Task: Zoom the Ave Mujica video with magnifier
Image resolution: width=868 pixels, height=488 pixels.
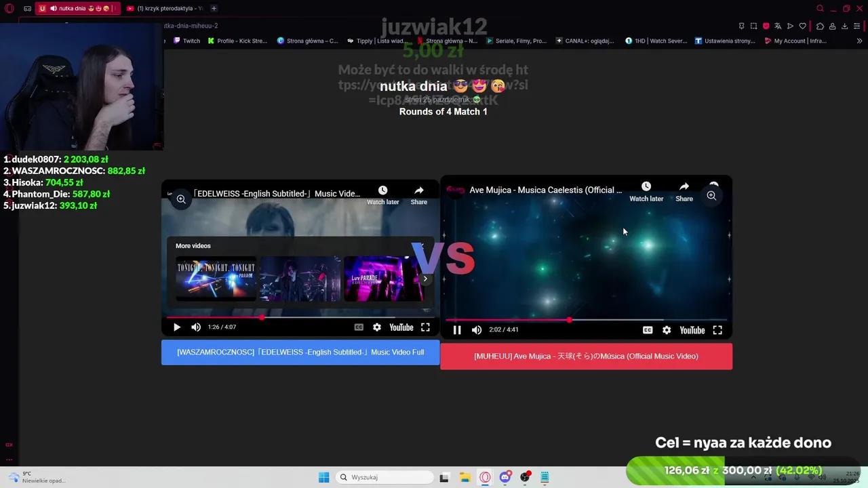Action: tap(711, 196)
